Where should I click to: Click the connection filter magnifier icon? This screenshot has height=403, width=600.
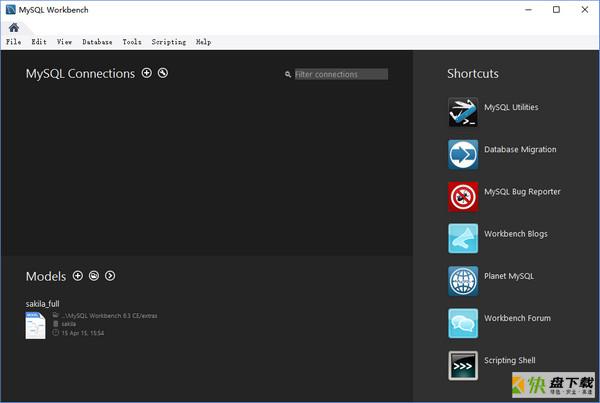(288, 74)
